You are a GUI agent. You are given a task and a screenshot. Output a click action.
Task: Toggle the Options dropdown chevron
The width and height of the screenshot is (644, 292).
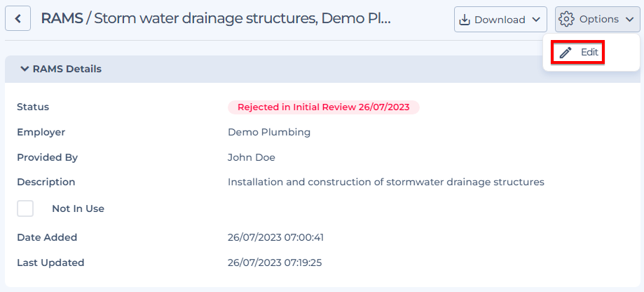629,19
